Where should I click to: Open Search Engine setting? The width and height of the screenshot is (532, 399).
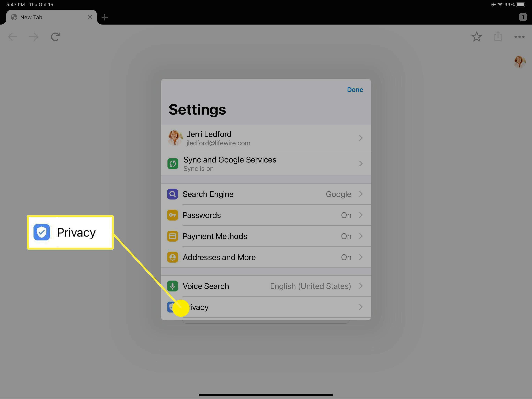[266, 194]
